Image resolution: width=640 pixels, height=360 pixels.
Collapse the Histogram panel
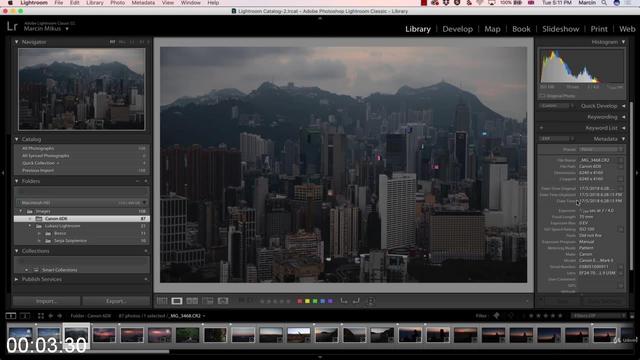point(623,42)
